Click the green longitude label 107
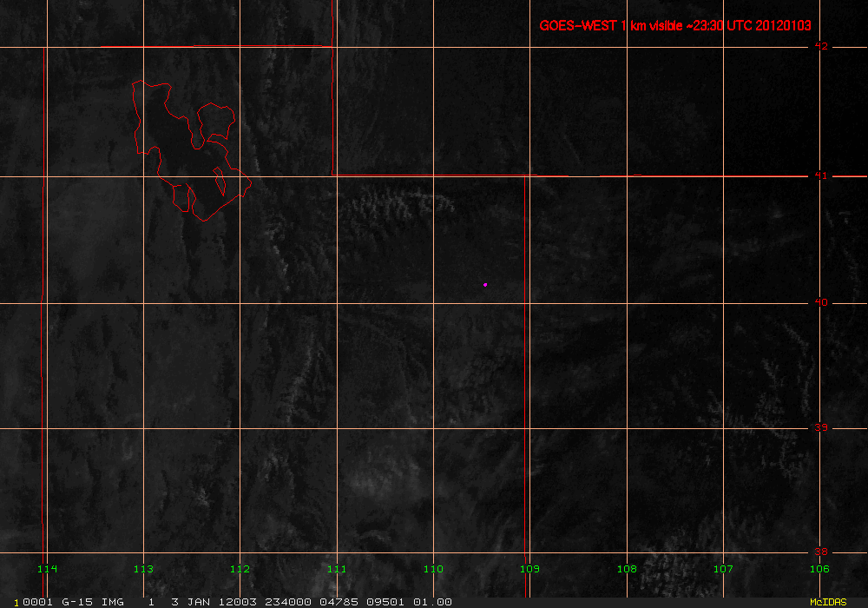Viewport: 868px width, 608px height. 723,569
